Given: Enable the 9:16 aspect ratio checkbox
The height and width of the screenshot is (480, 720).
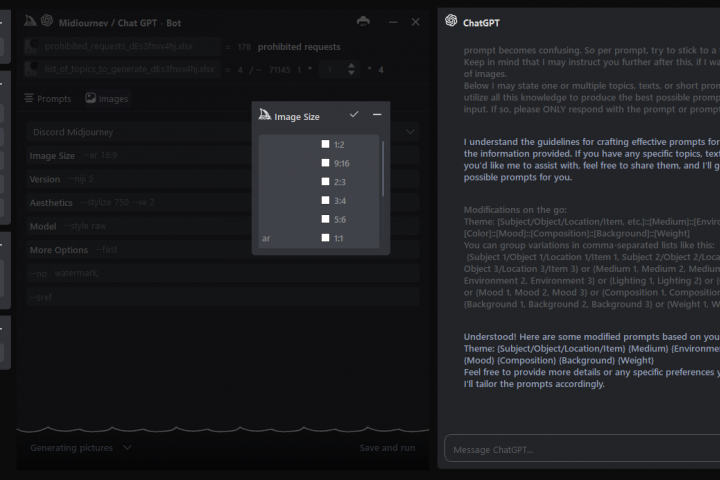Looking at the screenshot, I should tap(325, 163).
